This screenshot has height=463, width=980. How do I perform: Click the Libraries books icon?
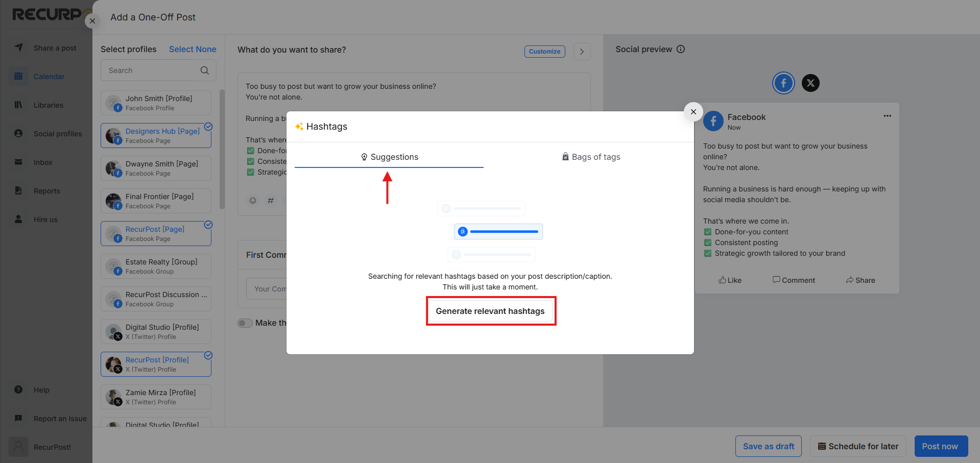18,105
